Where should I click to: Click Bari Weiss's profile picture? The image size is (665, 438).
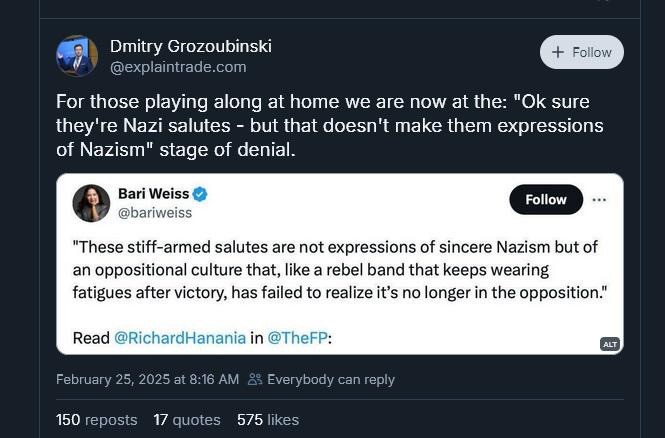tap(91, 203)
